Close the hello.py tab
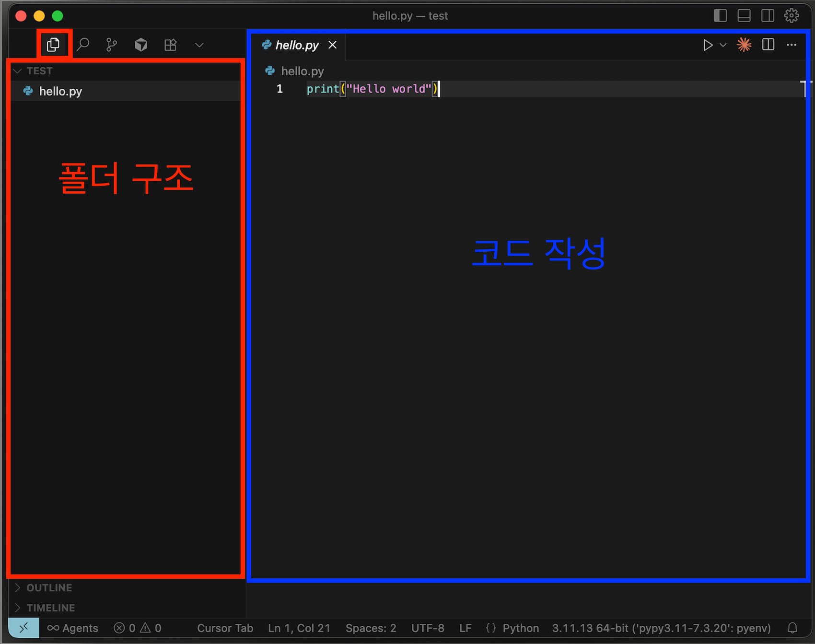 [332, 45]
